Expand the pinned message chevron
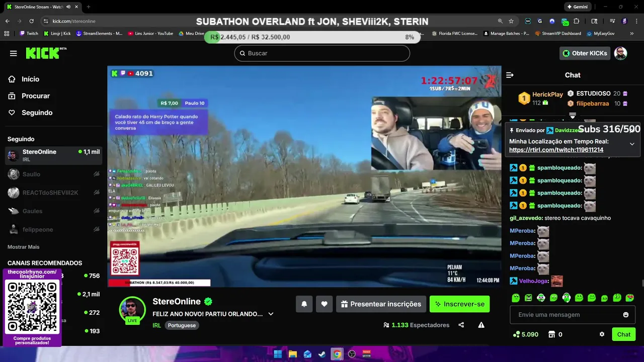The width and height of the screenshot is (644, 362). click(632, 144)
